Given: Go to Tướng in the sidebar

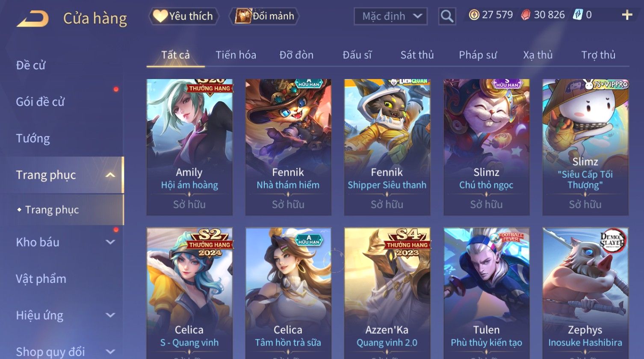Looking at the screenshot, I should pyautogui.click(x=33, y=138).
